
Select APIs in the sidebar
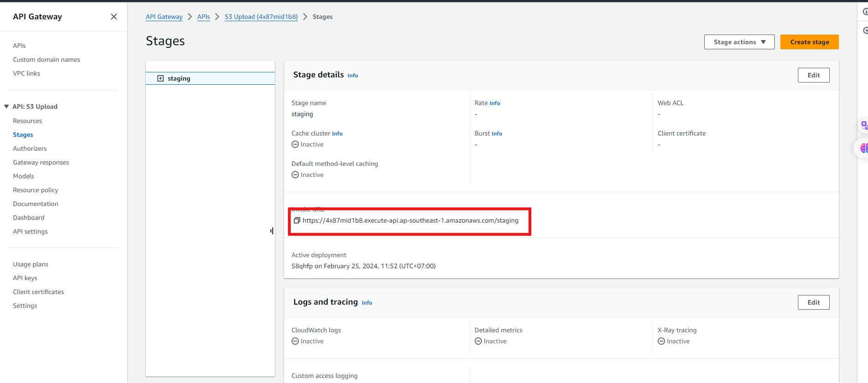point(19,46)
